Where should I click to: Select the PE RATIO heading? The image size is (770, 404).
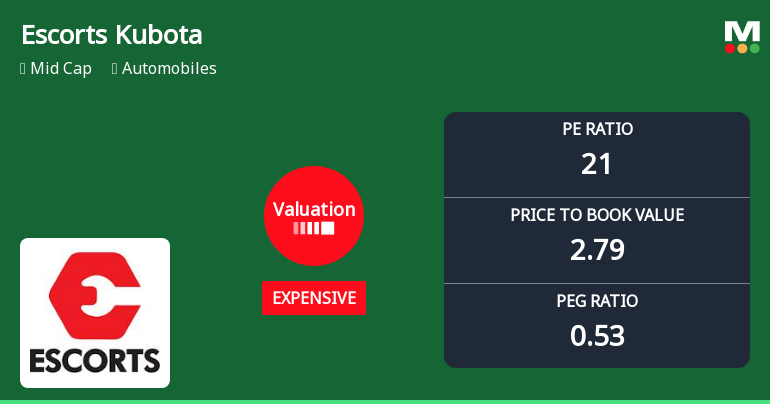tap(597, 129)
